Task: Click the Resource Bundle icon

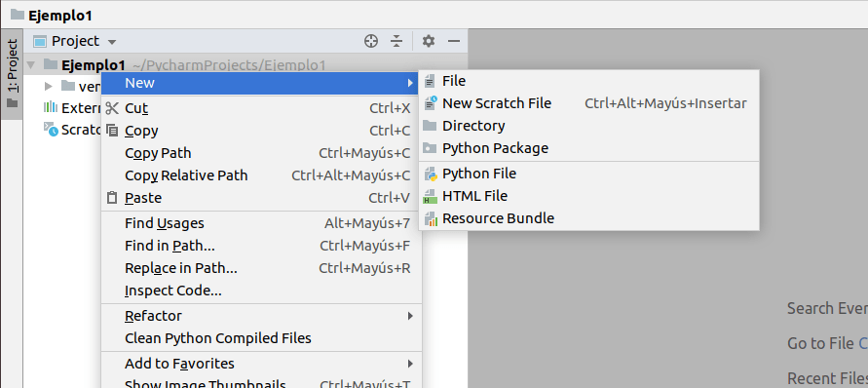Action: tap(431, 218)
